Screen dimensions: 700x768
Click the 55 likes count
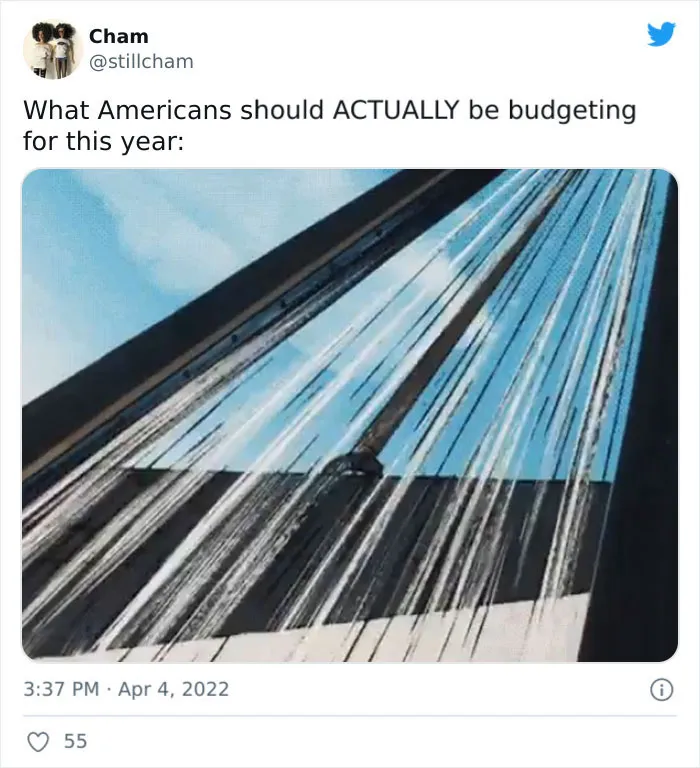[75, 741]
